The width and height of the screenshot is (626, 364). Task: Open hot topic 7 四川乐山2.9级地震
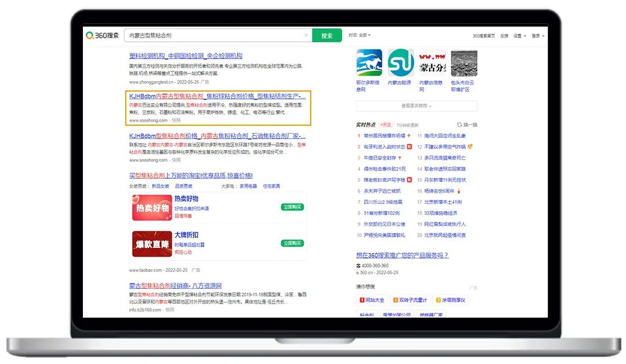click(x=383, y=202)
